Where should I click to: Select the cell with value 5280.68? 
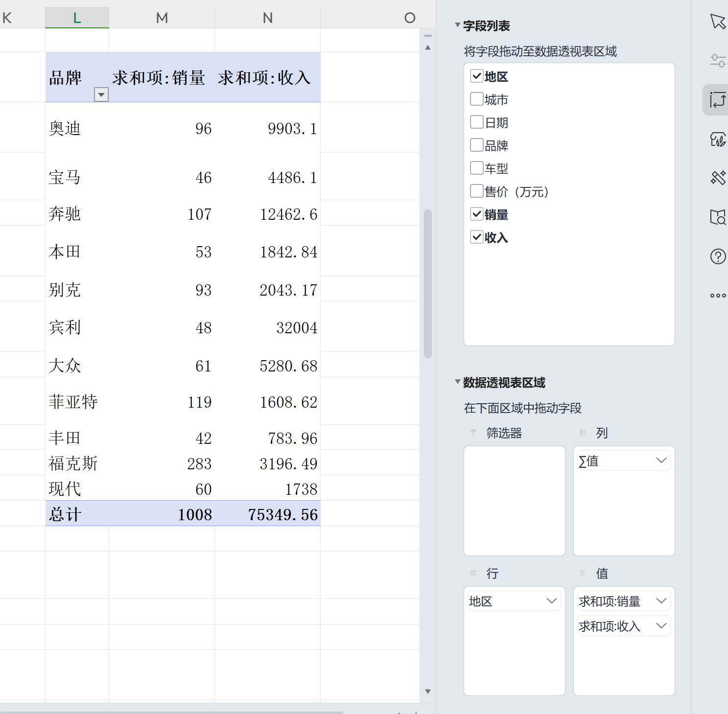click(267, 365)
